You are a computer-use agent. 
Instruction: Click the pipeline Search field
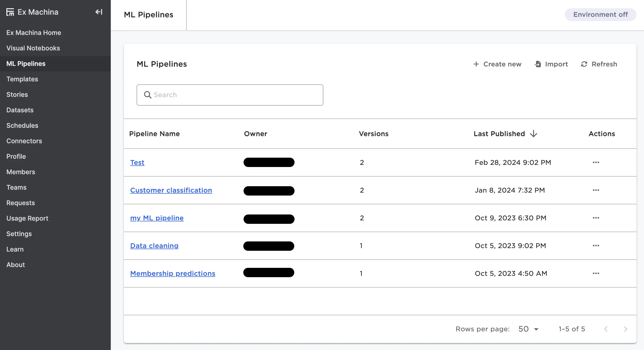pos(230,95)
